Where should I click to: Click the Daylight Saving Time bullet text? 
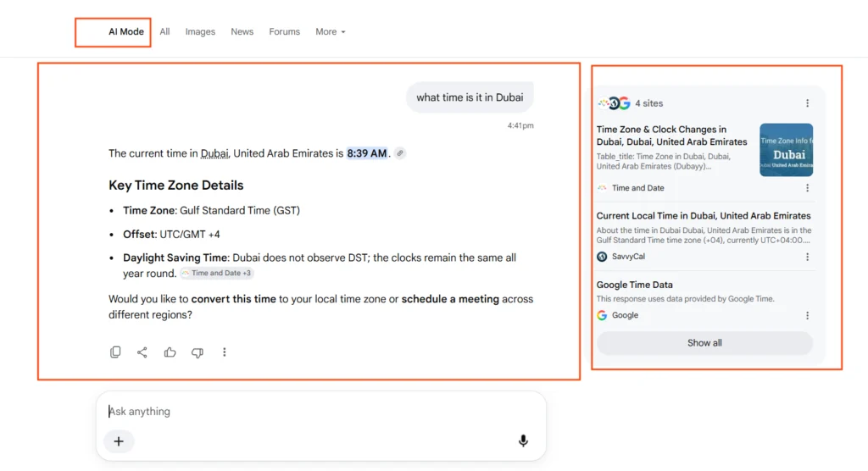click(320, 266)
